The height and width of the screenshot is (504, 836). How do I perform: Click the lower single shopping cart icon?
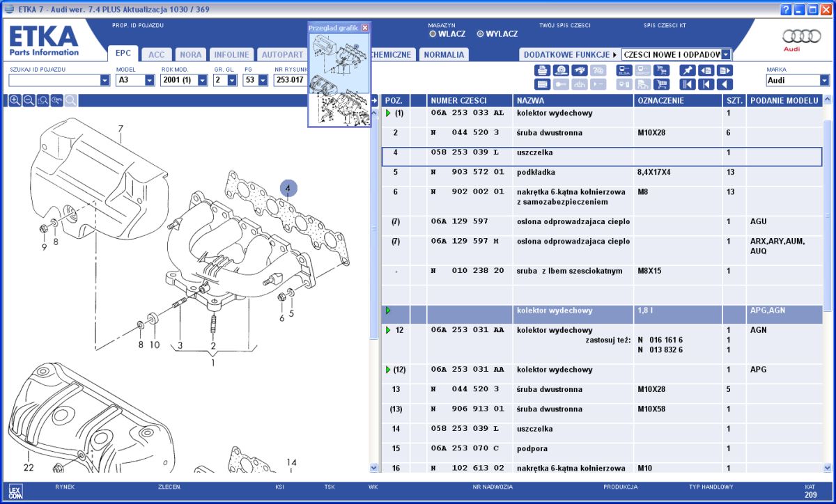tap(661, 84)
